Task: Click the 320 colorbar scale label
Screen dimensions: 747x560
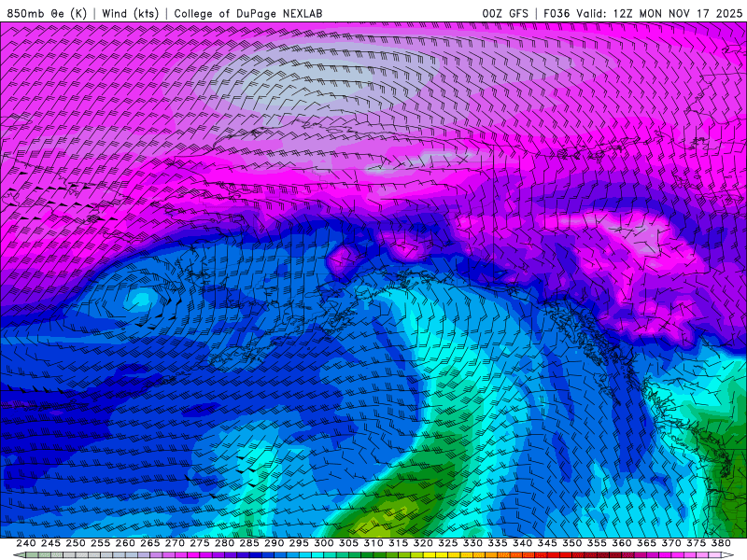Action: point(423,543)
